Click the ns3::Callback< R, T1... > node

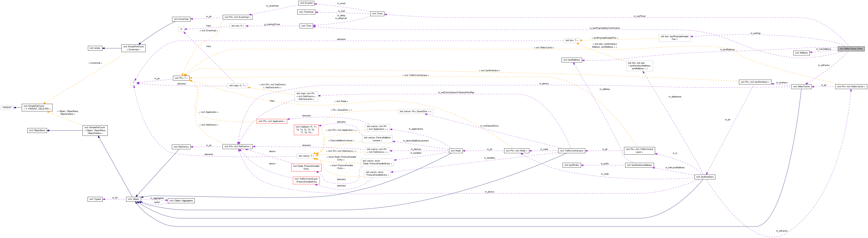[306, 130]
